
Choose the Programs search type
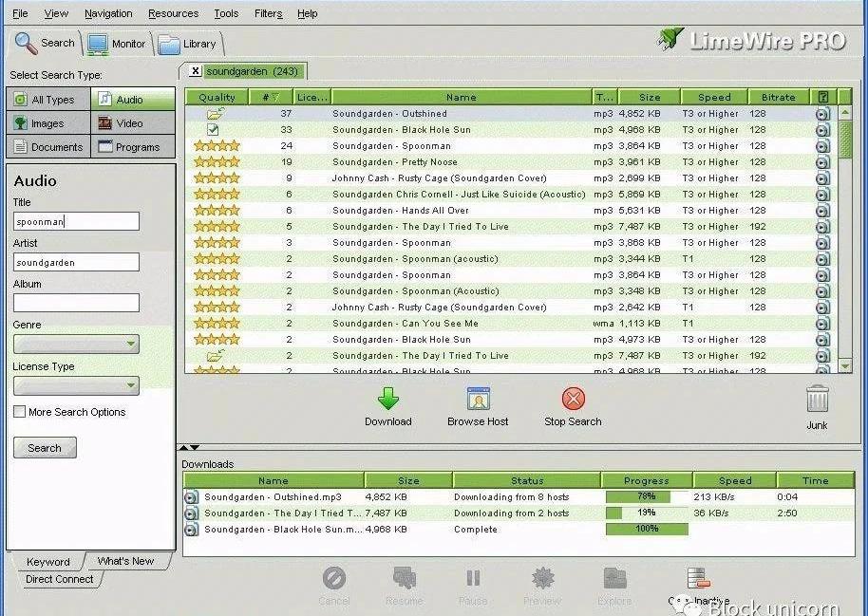(x=133, y=147)
